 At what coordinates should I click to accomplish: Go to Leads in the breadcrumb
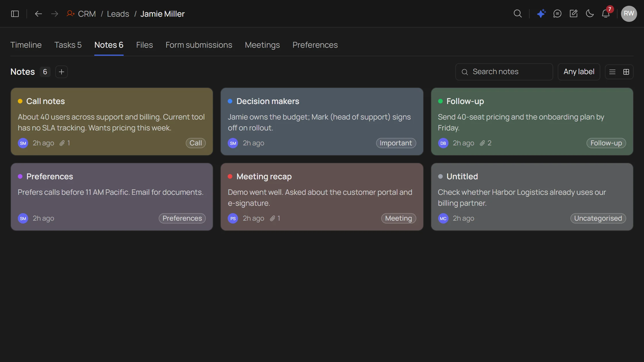point(118,14)
